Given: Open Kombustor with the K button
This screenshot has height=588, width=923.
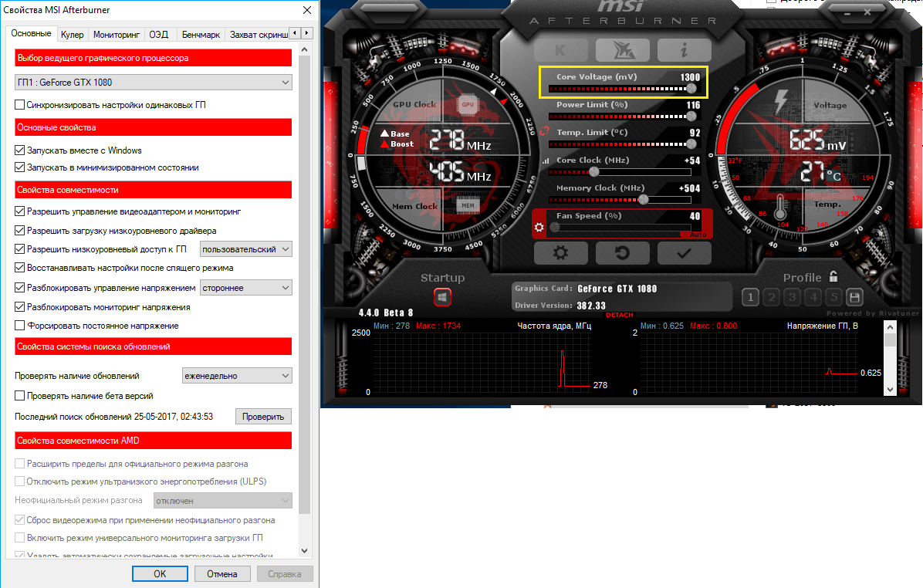Looking at the screenshot, I should 561,50.
